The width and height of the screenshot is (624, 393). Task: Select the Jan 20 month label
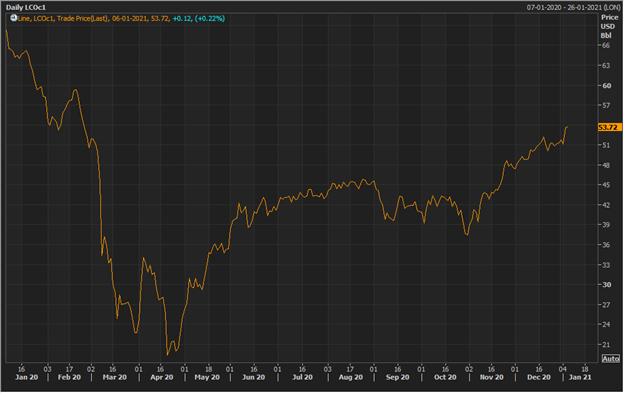pyautogui.click(x=27, y=377)
